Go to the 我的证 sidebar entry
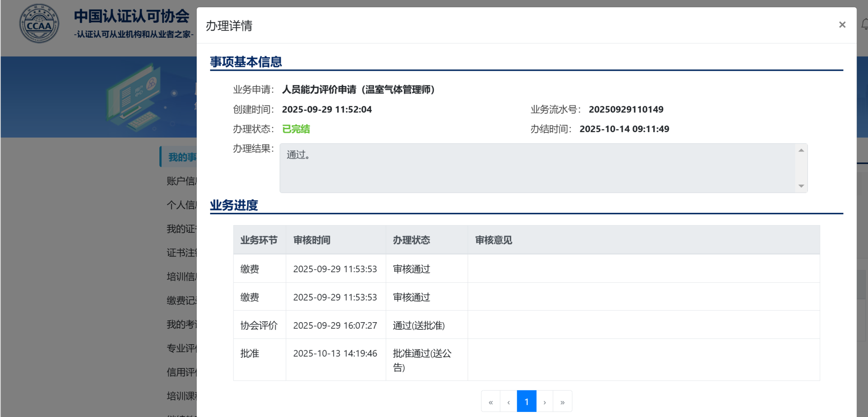This screenshot has width=868, height=417. point(181,229)
